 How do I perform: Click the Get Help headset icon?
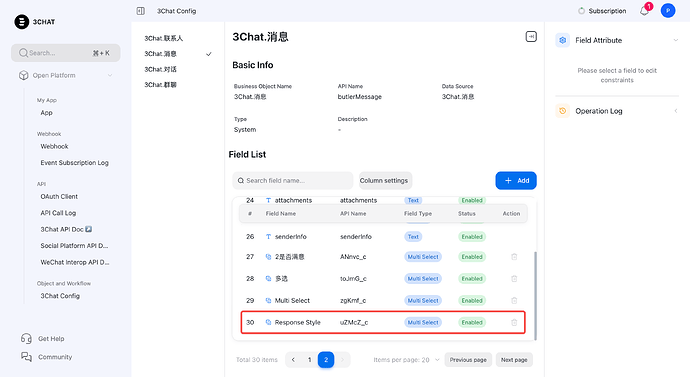click(x=26, y=338)
